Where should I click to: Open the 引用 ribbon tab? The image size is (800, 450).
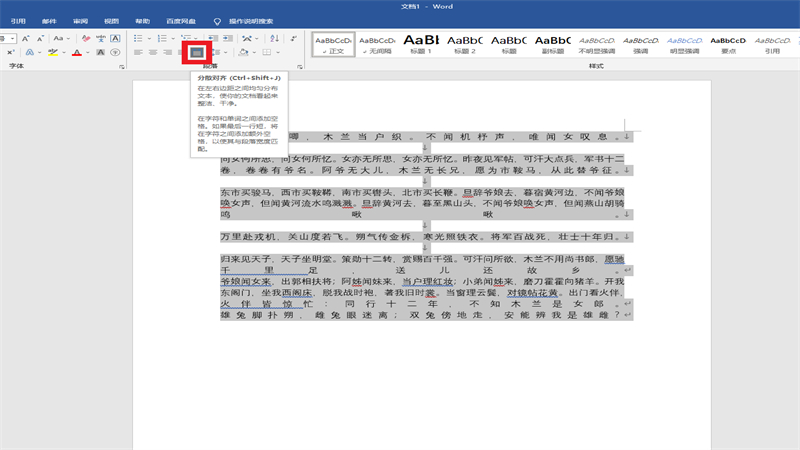coord(18,21)
